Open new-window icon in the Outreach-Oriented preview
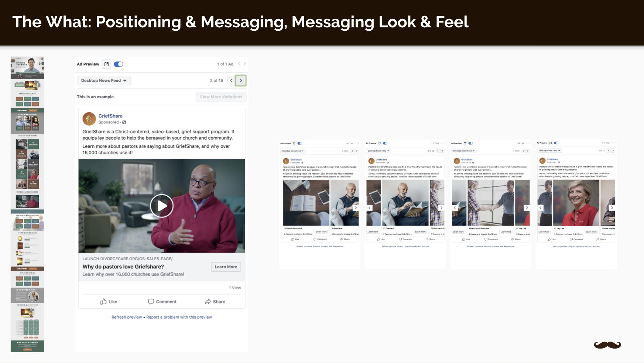Image resolution: width=644 pixels, height=363 pixels. (465, 143)
